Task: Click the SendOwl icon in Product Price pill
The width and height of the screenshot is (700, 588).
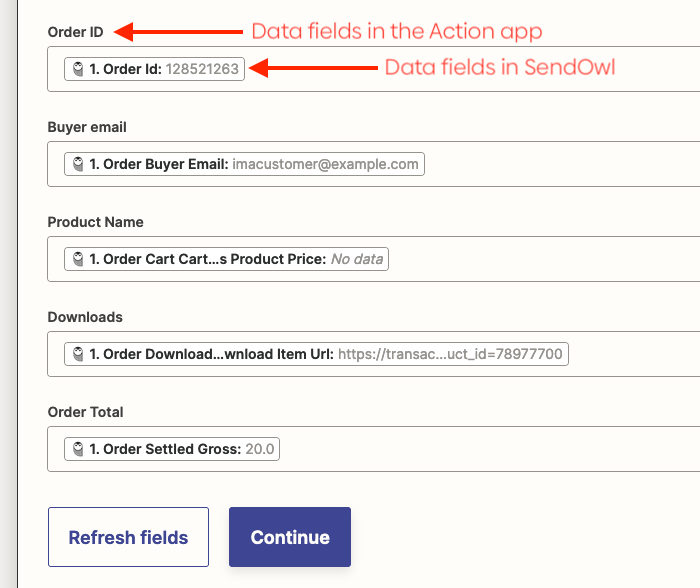Action: 78,259
